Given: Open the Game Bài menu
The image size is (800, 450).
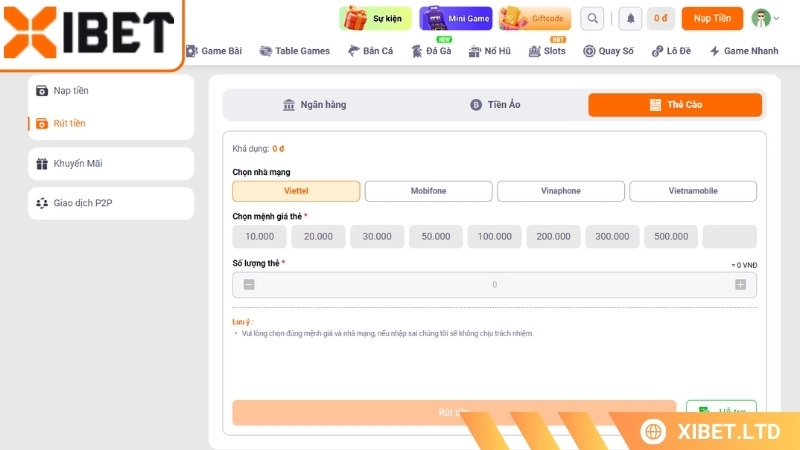Looking at the screenshot, I should pos(214,51).
